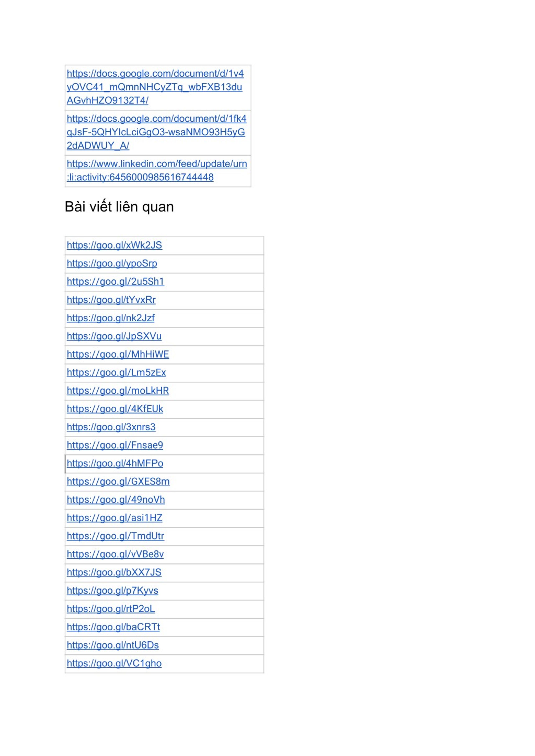Visit the goo.gl/GXES8m link
This screenshot has height=756, width=535.
point(118,481)
